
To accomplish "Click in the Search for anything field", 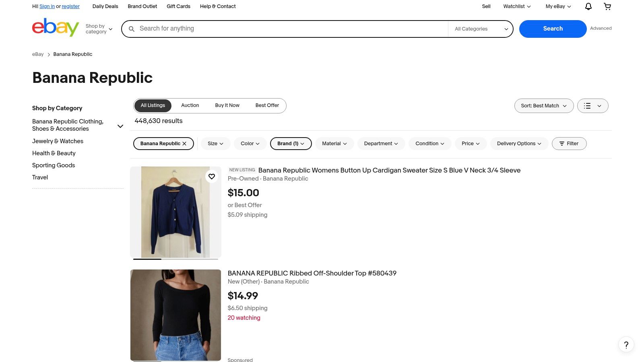I will 290,29.
